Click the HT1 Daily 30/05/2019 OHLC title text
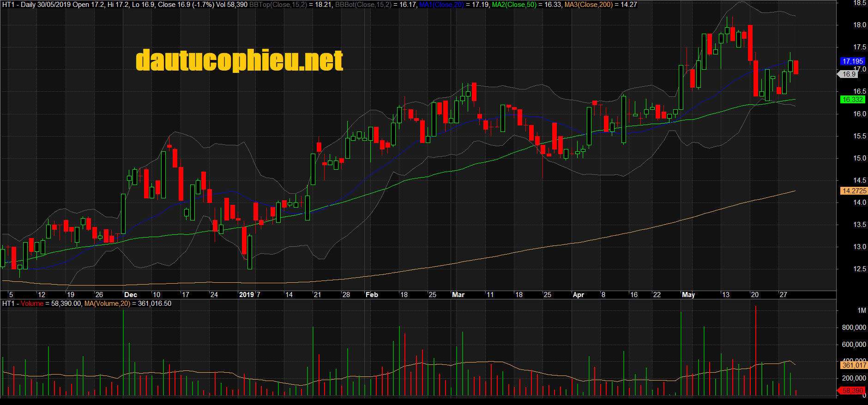868x405 pixels. 125,5
